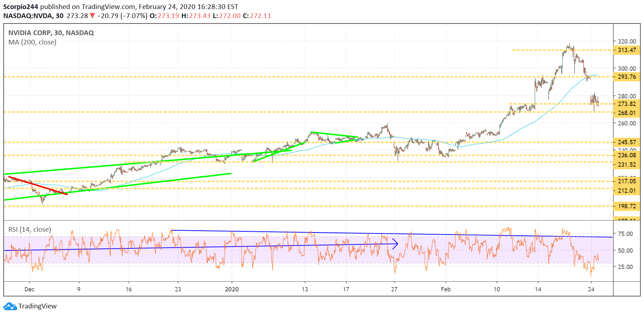Click the closing price C:272.11
Screen dimensions: 644x316
257,16
